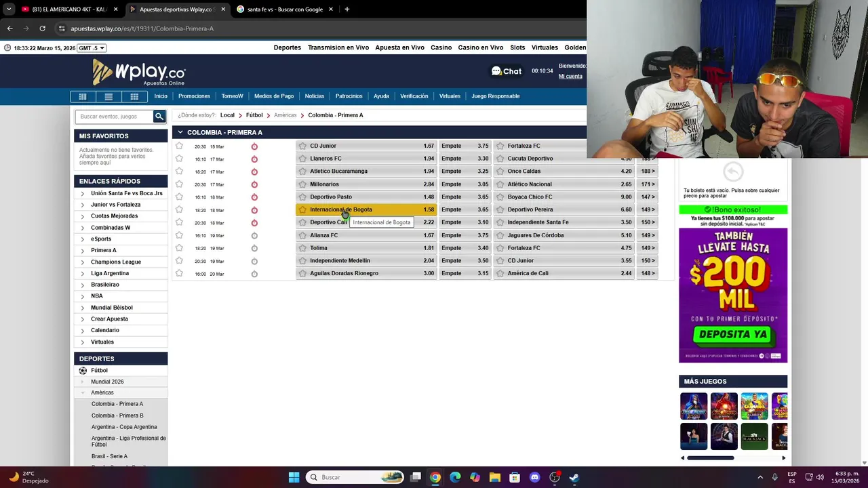Viewport: 868px width, 488px height.
Task: Open the Slots top menu item
Action: (x=517, y=47)
